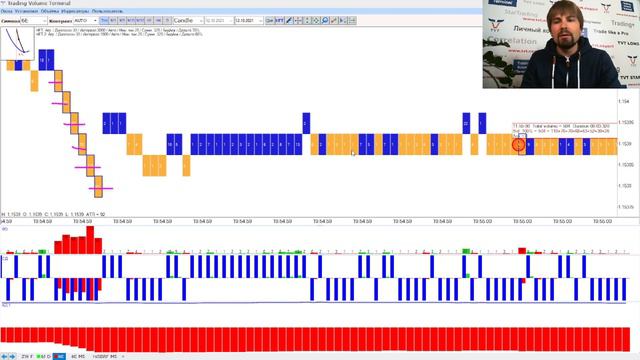Select the M5 timeframe button
The height and width of the screenshot is (360, 640).
coord(122,20)
